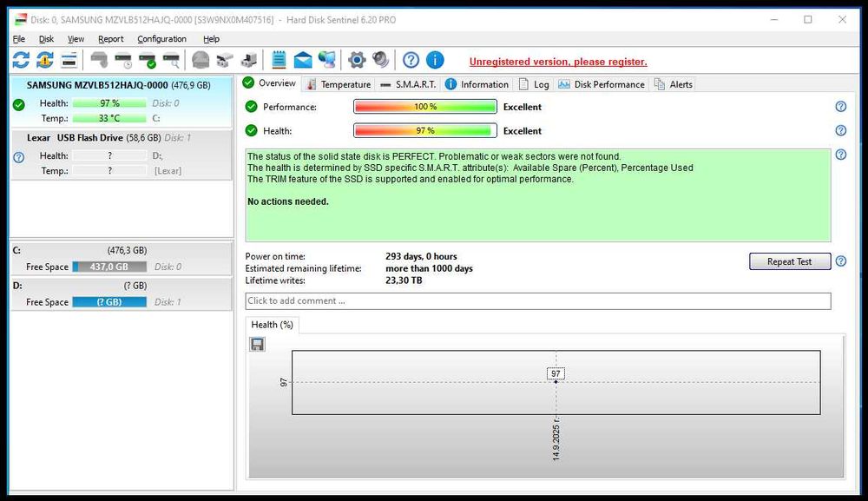Viewport: 868px width, 501px height.
Task: Open the blue notepad report icon
Action: [279, 60]
